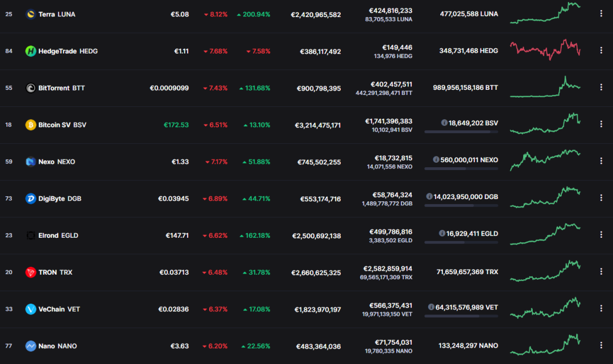Click the BSV supply progress bar

(x=461, y=132)
